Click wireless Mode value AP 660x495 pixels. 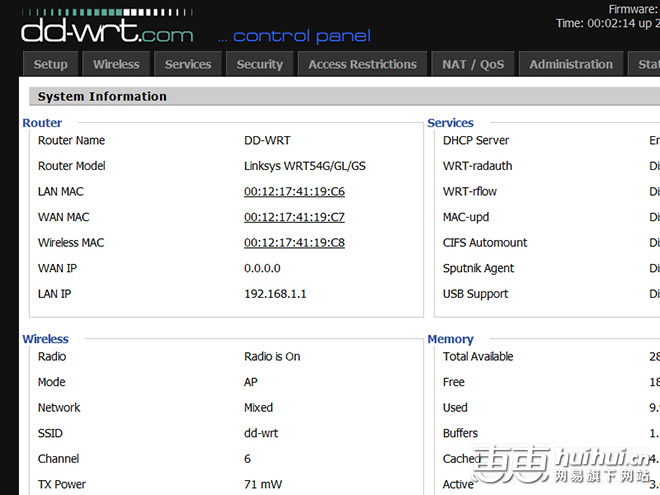[250, 382]
